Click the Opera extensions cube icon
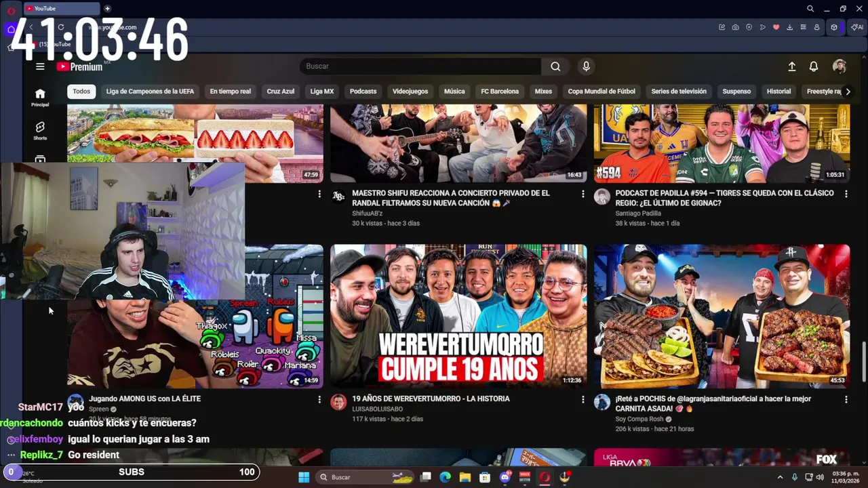The height and width of the screenshot is (488, 868). [834, 27]
